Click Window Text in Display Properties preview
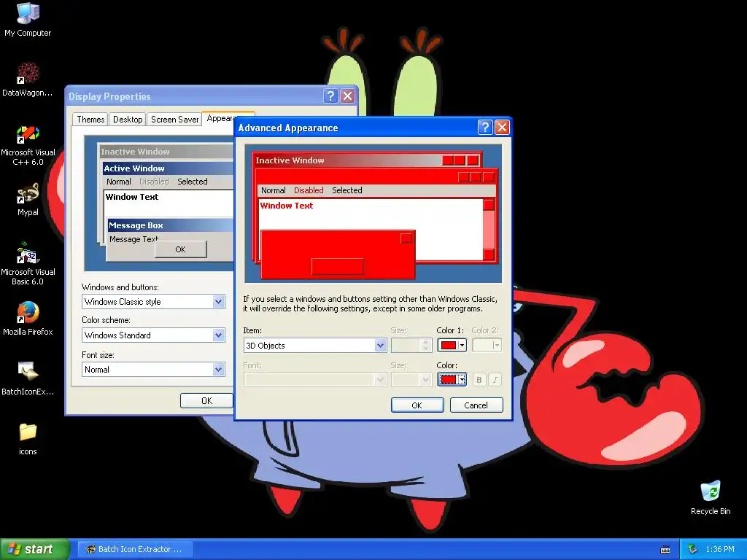This screenshot has height=560, width=747. click(x=132, y=197)
